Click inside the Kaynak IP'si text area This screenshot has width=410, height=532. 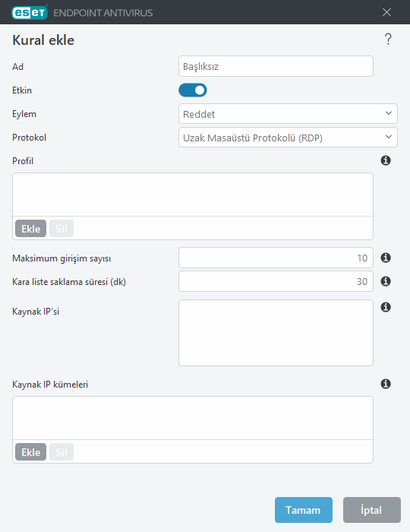(276, 333)
